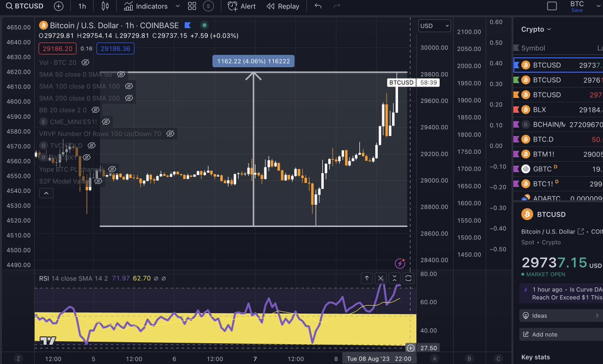Select the orange-flagged BTCUSD watchlist row

point(558,94)
